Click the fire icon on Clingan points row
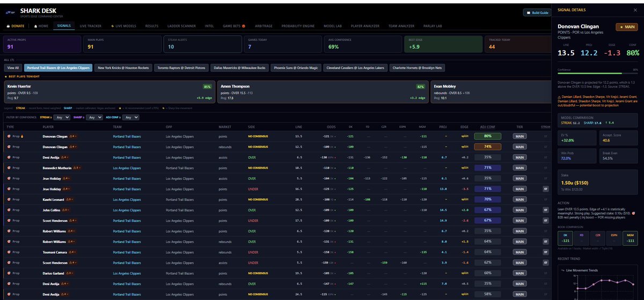644x300 pixels. pyautogui.click(x=23, y=136)
